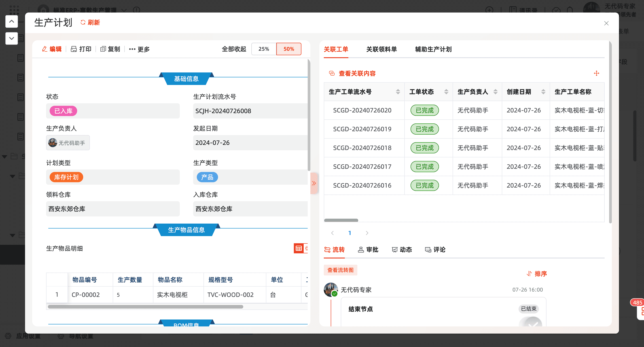Image resolution: width=644 pixels, height=347 pixels.
Task: Go to previous record with up chevron
Action: [11, 21]
